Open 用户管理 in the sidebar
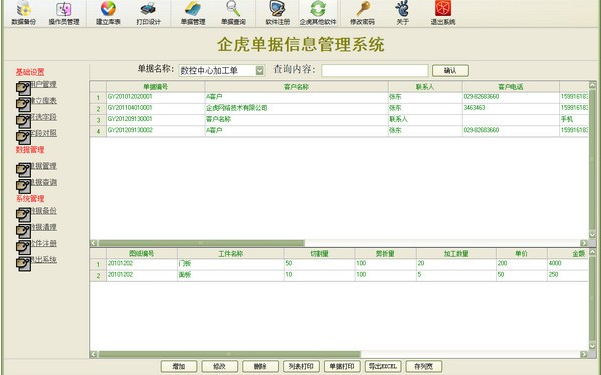This screenshot has height=375, width=601. point(36,87)
